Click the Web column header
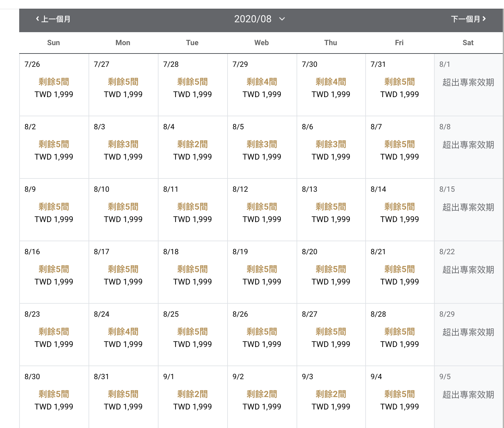The height and width of the screenshot is (428, 504). coord(262,43)
